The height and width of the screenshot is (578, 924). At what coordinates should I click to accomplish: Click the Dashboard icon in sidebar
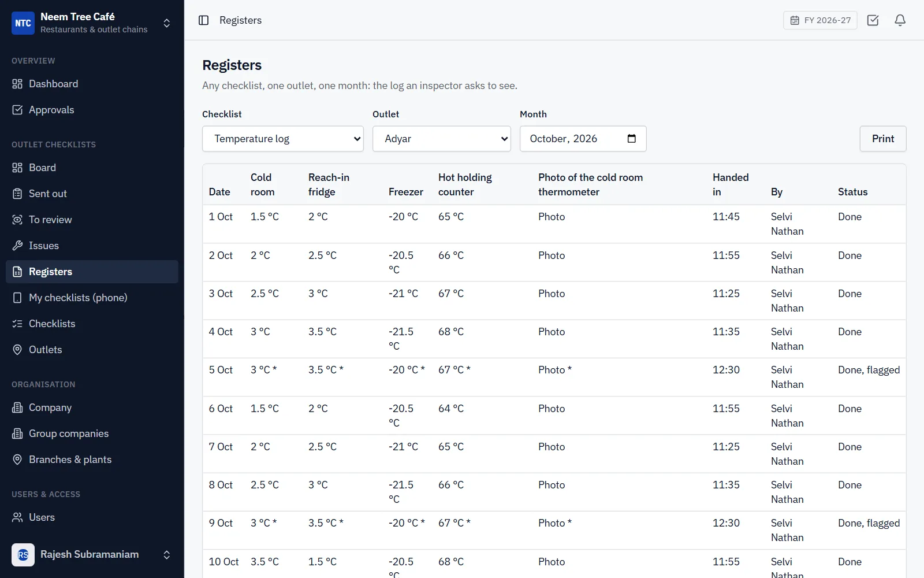pyautogui.click(x=17, y=84)
